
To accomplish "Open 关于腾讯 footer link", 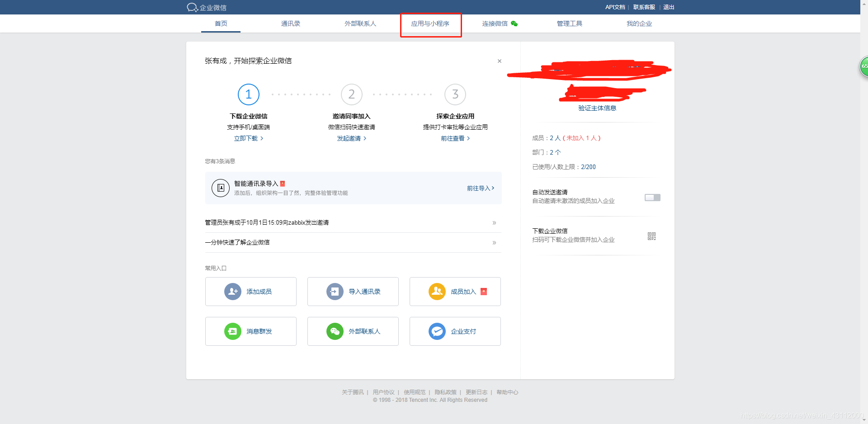I will (x=353, y=392).
